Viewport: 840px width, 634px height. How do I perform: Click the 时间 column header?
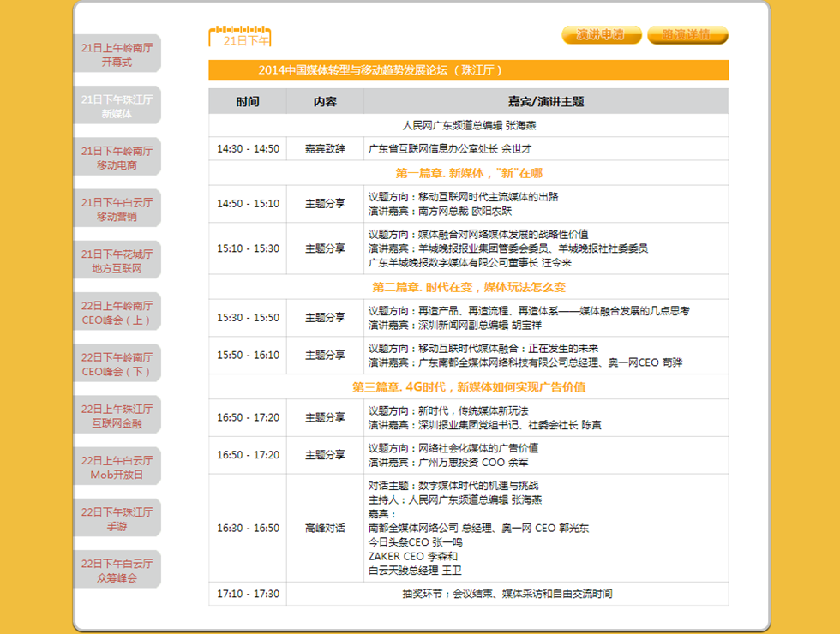[x=248, y=101]
